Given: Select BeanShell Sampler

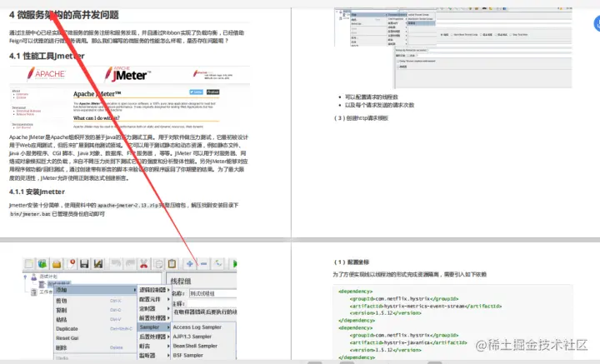Looking at the screenshot, I should [203, 346].
